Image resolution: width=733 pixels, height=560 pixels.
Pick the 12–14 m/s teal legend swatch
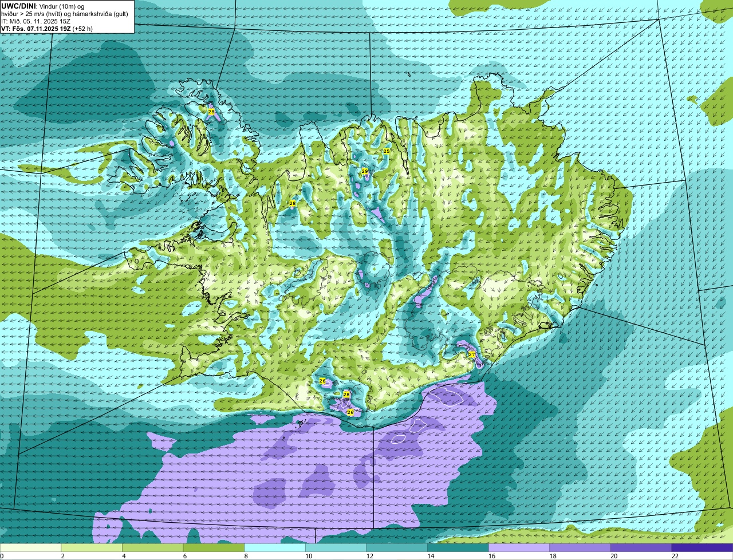click(x=397, y=547)
